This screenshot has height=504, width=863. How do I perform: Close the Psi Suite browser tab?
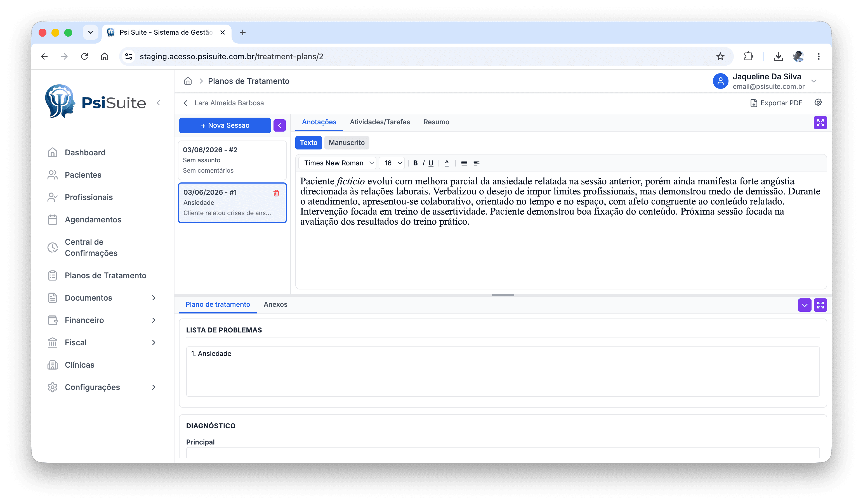coord(222,32)
